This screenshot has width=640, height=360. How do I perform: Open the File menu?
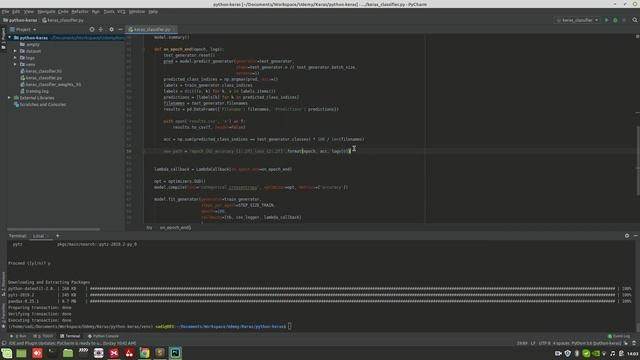[x=5, y=11]
